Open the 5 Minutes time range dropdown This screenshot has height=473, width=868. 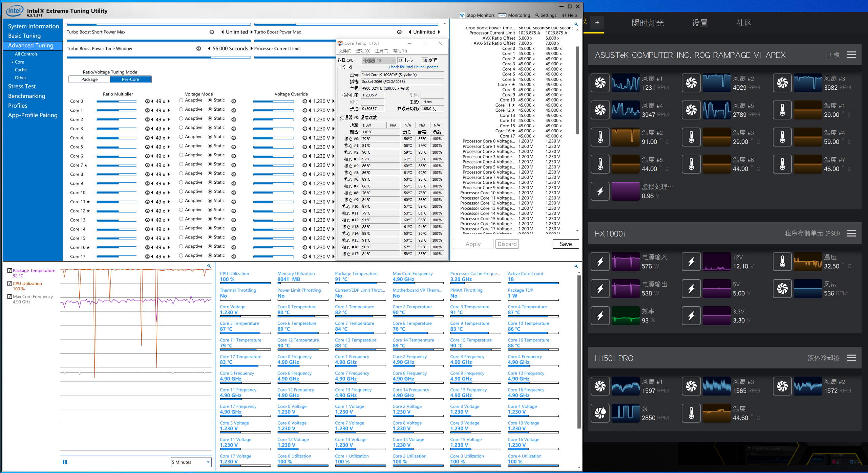191,462
